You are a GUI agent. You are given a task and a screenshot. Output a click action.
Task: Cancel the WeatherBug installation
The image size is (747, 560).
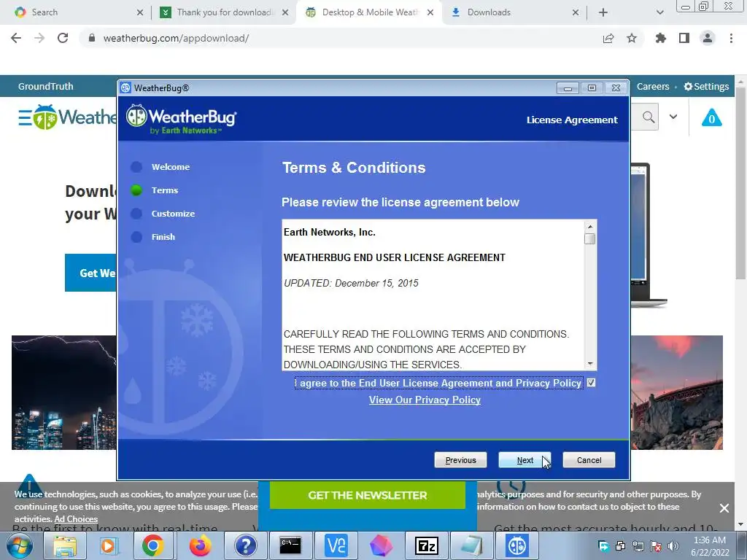coord(589,460)
